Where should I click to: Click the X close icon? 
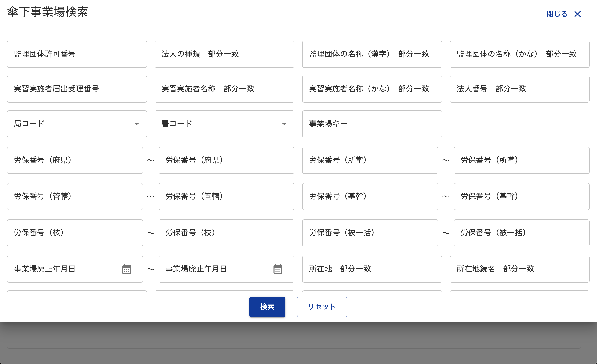577,14
